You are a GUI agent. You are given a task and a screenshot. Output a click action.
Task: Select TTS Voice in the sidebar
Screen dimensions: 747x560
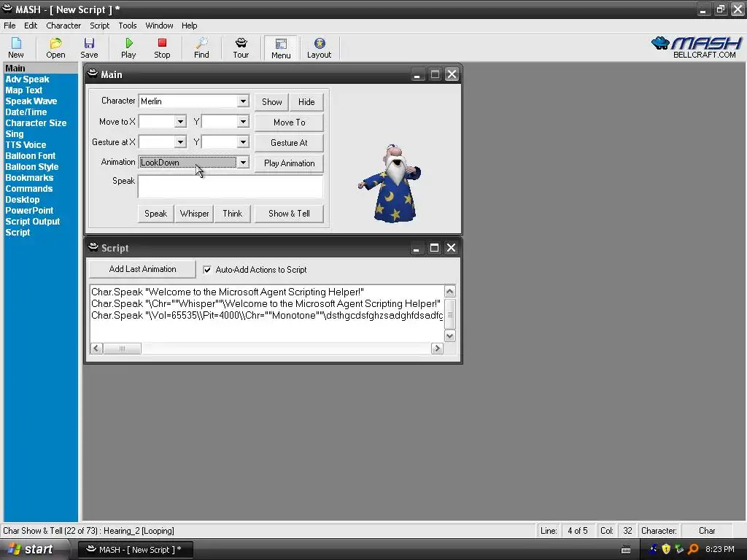[26, 145]
